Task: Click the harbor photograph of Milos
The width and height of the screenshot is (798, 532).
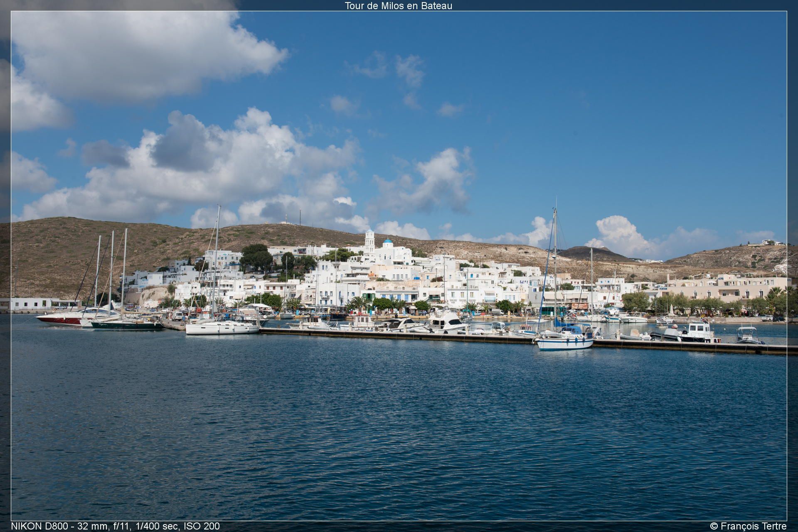Action: pos(399,266)
